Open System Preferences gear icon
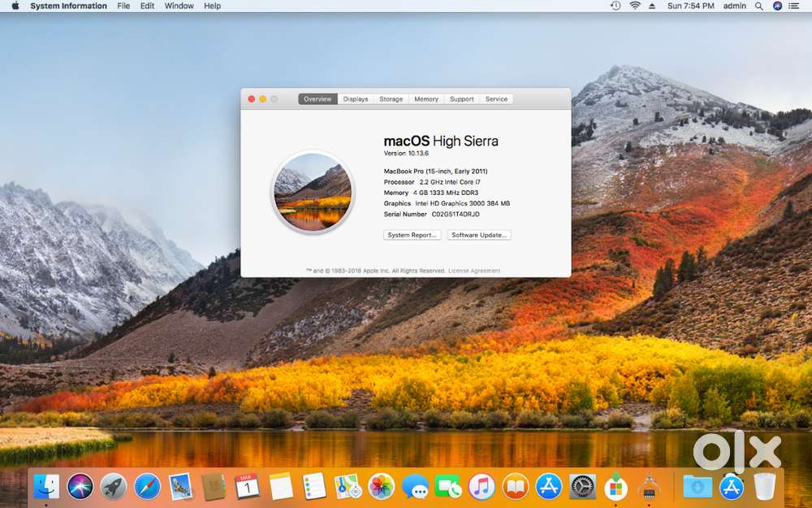Viewport: 812px width, 508px height. point(582,486)
